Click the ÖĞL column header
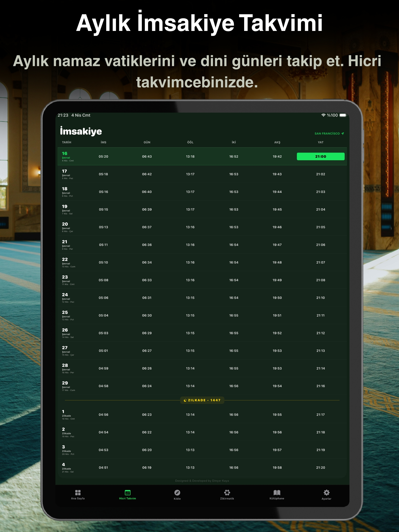This screenshot has height=532, width=399. click(190, 142)
